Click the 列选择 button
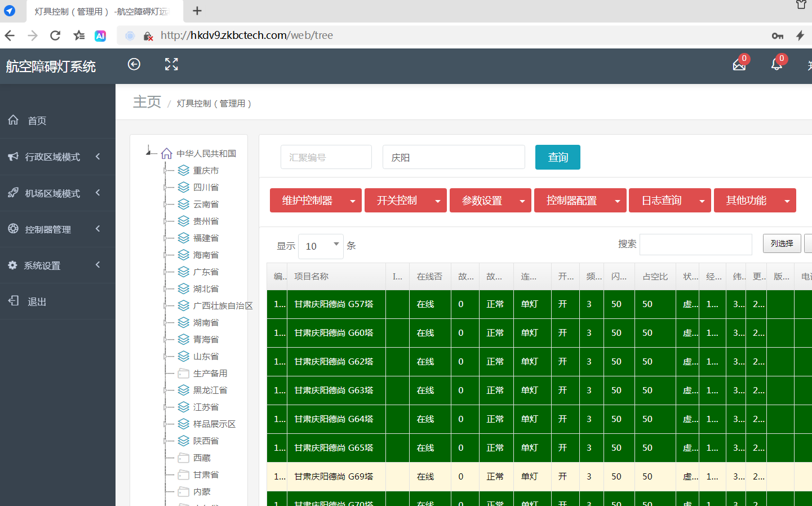Image resolution: width=812 pixels, height=506 pixels. click(782, 243)
